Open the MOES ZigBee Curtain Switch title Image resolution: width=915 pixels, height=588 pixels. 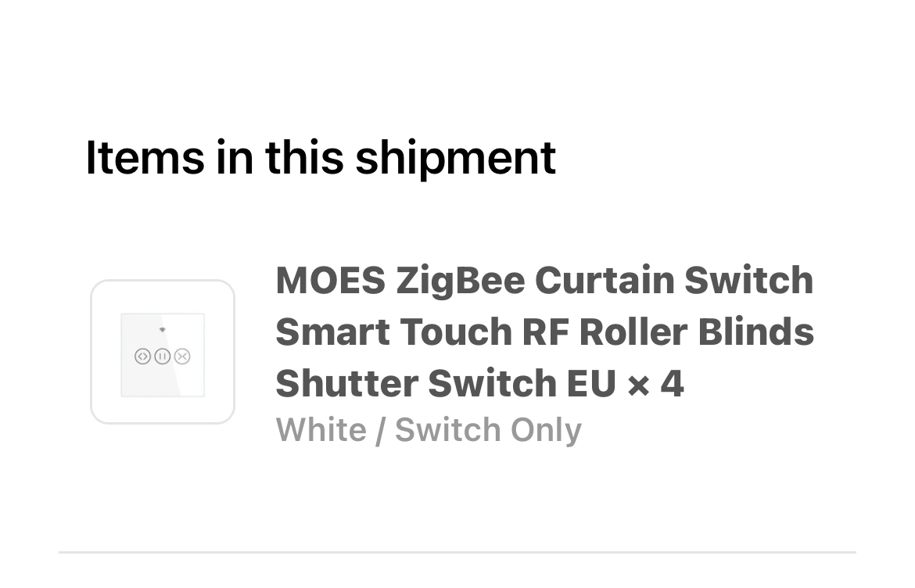(x=544, y=281)
